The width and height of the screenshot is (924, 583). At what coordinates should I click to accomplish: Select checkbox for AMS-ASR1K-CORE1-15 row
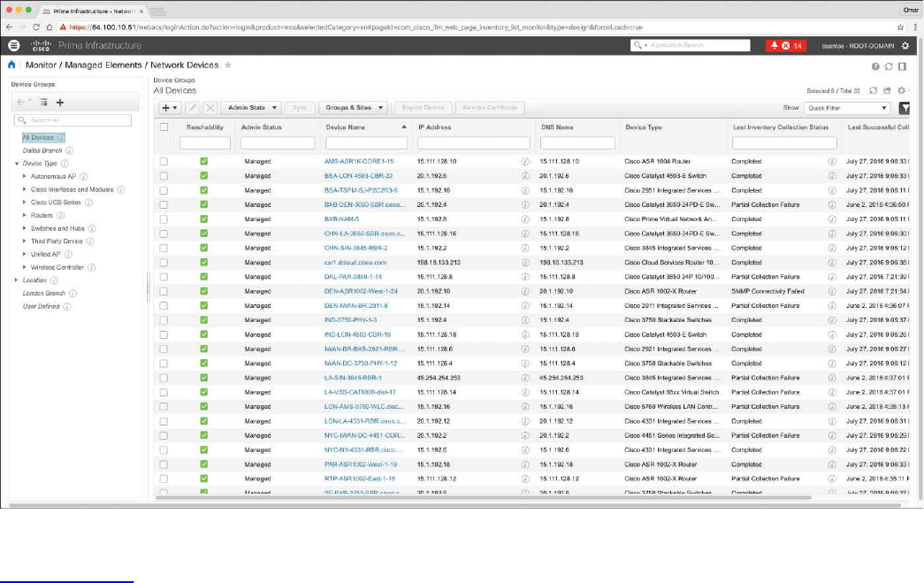click(164, 162)
